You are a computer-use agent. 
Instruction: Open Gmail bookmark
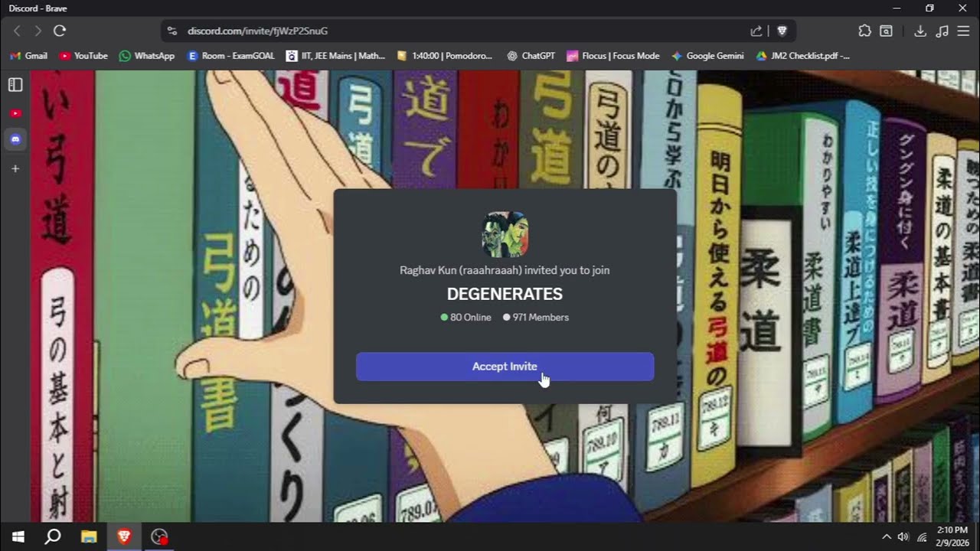[28, 56]
